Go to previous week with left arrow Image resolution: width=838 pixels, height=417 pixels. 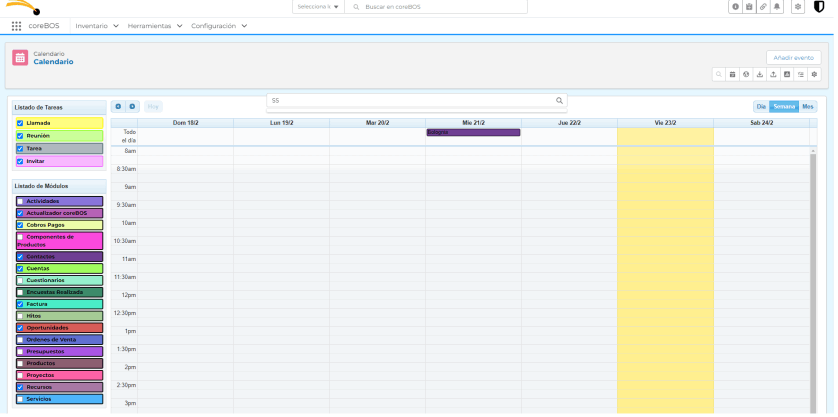(118, 106)
